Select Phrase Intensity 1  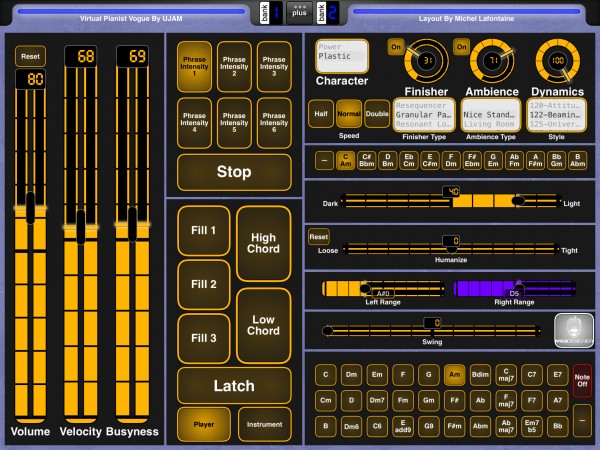(194, 66)
